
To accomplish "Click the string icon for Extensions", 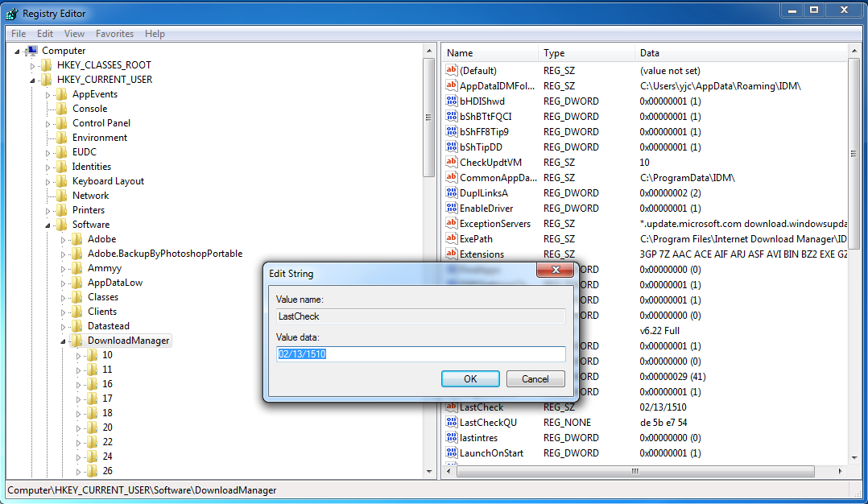I will 452,254.
